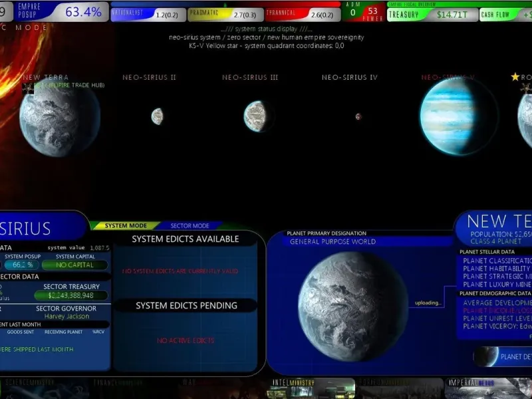Click the Planet Strategic row
This screenshot has height=399, width=532.
pyautogui.click(x=497, y=276)
